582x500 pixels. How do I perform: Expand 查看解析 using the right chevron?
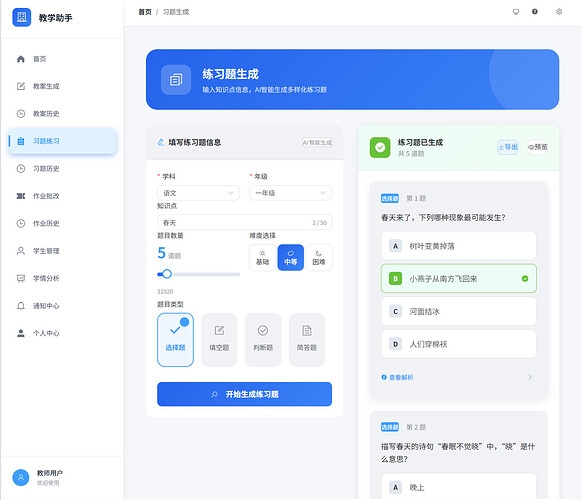pos(530,377)
